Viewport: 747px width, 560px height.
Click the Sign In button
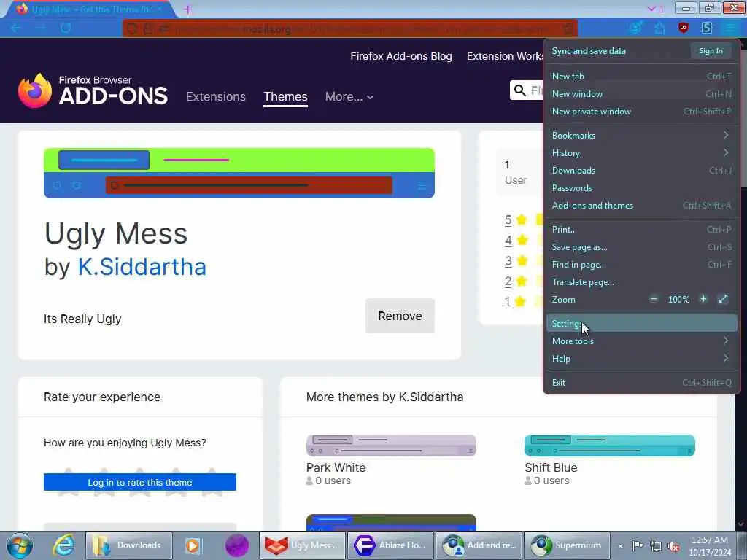click(x=711, y=51)
